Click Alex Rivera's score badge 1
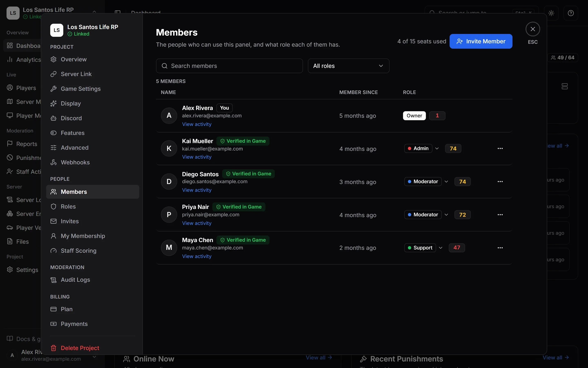Screen dimensions: 588x368 tap(437, 116)
